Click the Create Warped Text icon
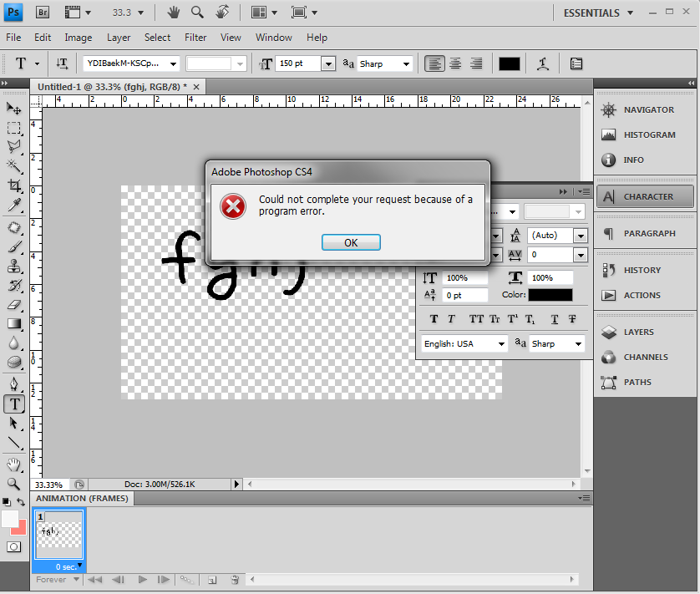Image resolution: width=700 pixels, height=594 pixels. click(x=543, y=63)
